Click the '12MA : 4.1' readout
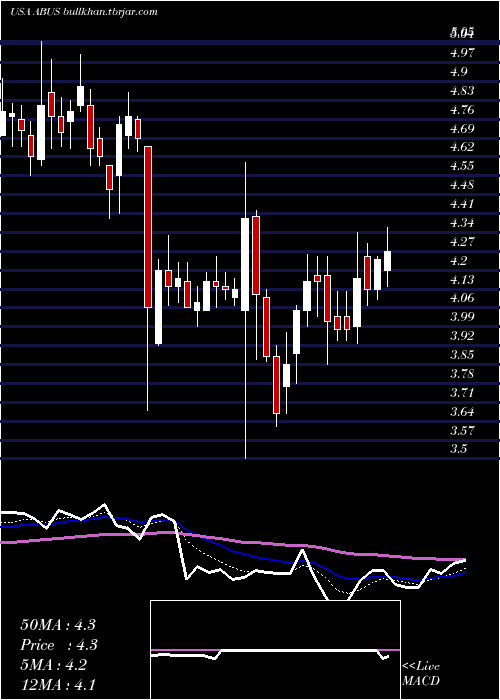 point(58,684)
